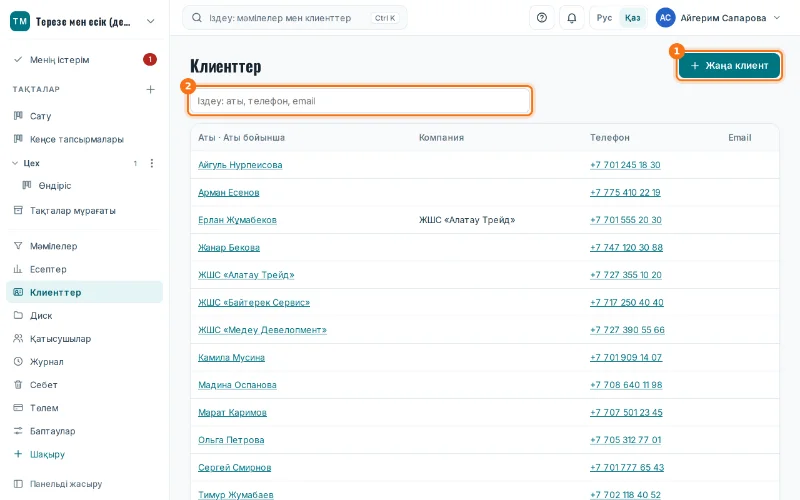Focus the clients search field
This screenshot has width=800, height=500.
click(360, 101)
